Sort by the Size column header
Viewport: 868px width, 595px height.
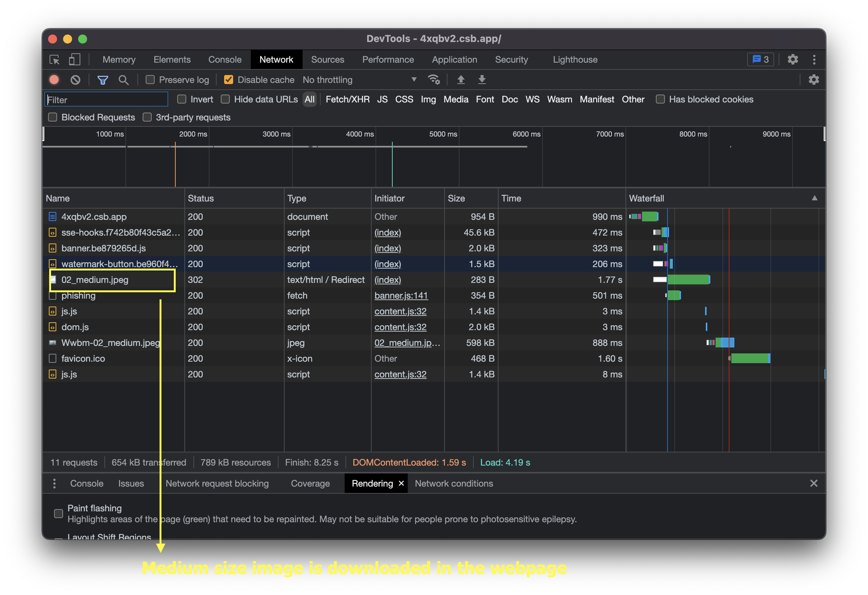pyautogui.click(x=471, y=198)
